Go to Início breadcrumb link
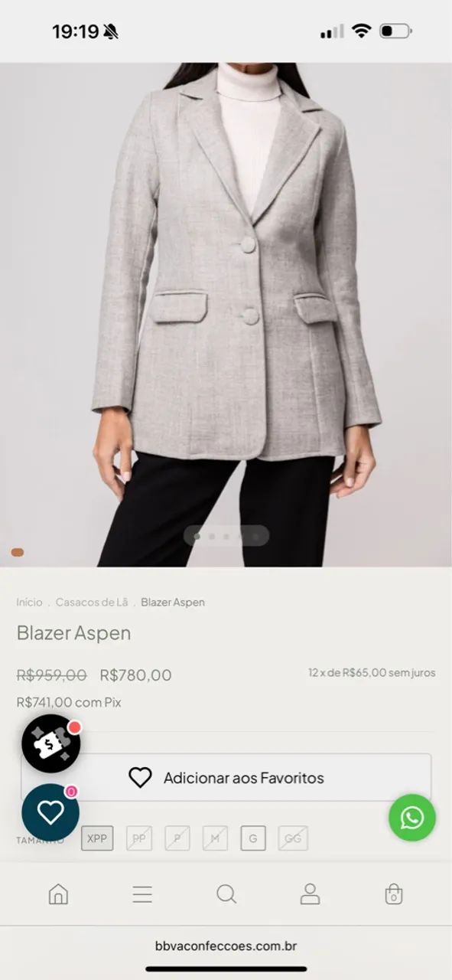The image size is (452, 980). click(x=30, y=603)
